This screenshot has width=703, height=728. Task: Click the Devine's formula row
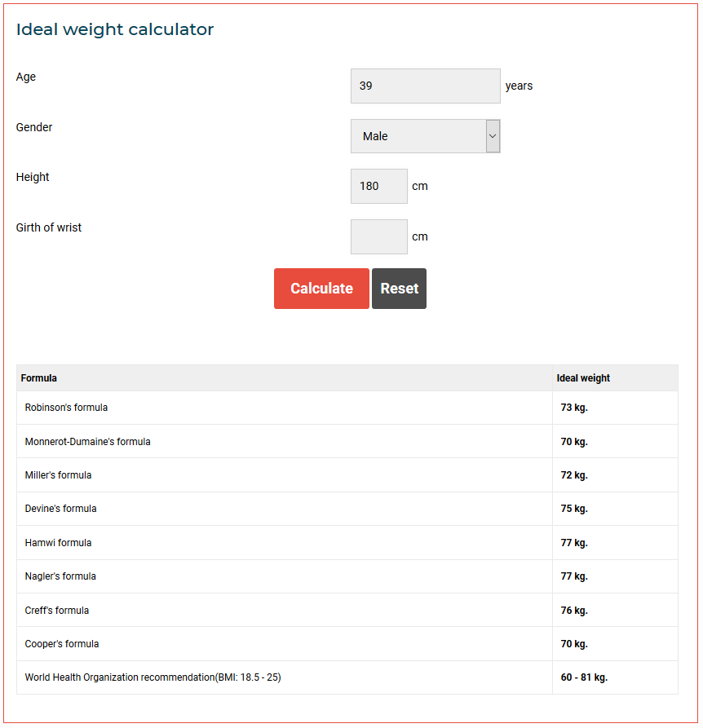point(60,509)
